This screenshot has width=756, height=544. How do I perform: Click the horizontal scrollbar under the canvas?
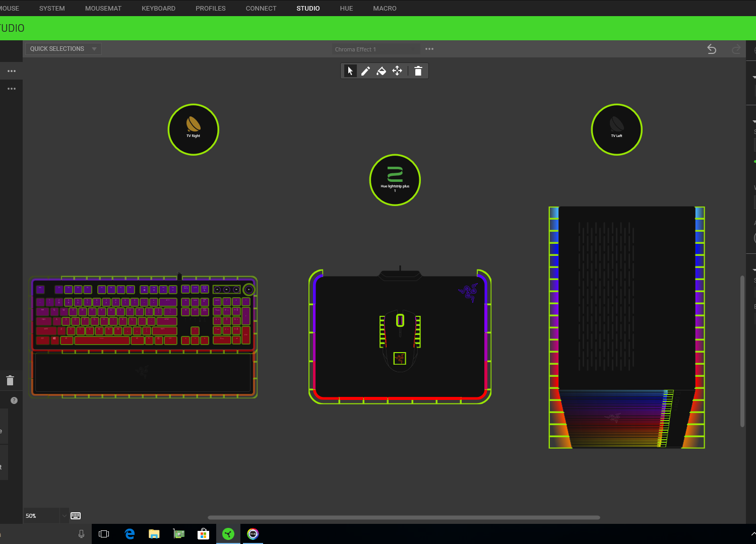(403, 517)
